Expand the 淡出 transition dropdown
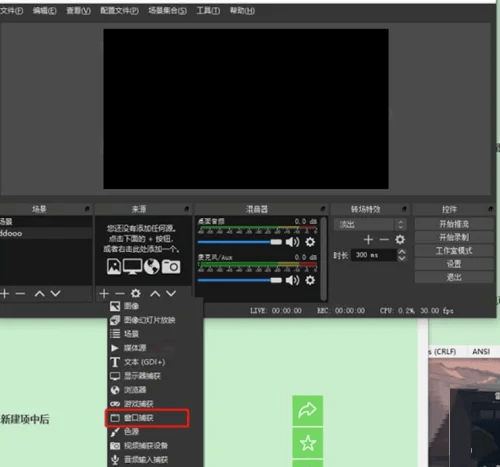 coord(370,224)
